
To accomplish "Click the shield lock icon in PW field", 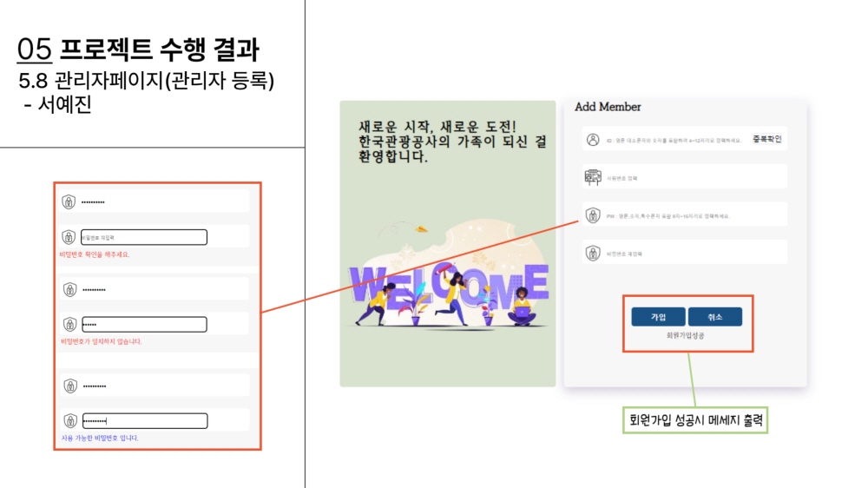I will click(593, 215).
